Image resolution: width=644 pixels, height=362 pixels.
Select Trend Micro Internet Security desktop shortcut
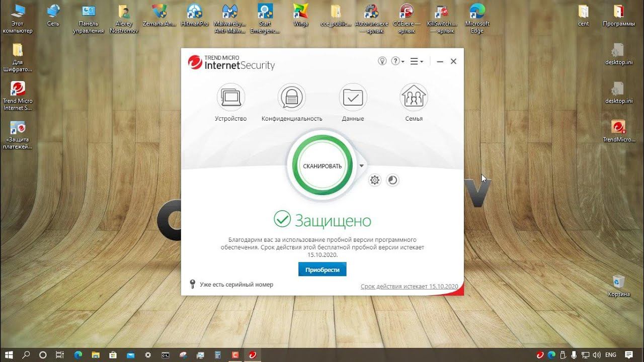pyautogui.click(x=18, y=96)
